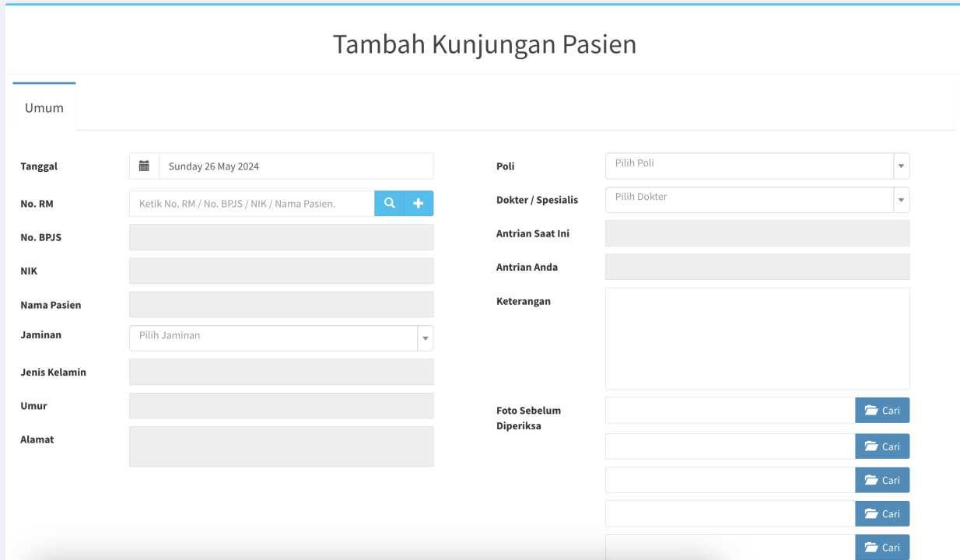Viewport: 960px width, 560px height.
Task: Click fourth Cari folder button
Action: pos(881,513)
